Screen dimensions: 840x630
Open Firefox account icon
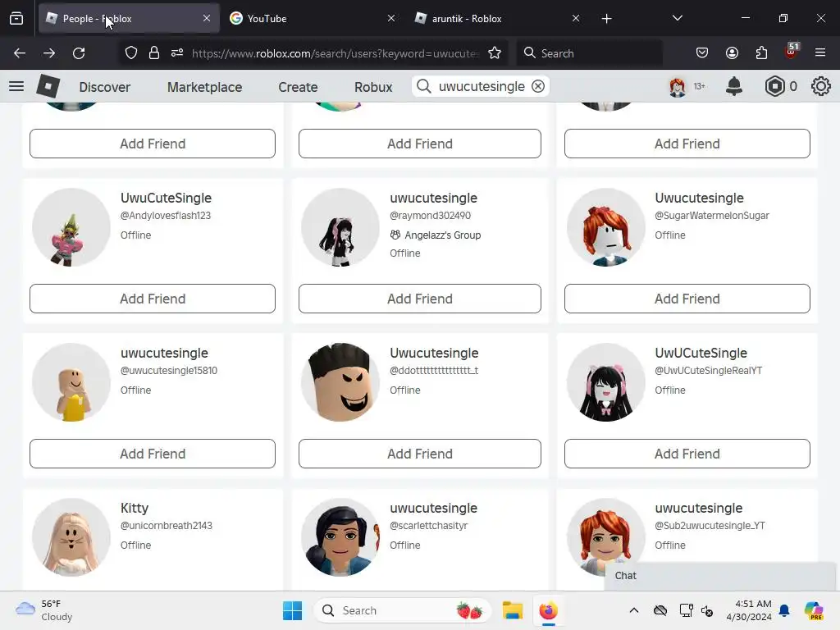[732, 53]
